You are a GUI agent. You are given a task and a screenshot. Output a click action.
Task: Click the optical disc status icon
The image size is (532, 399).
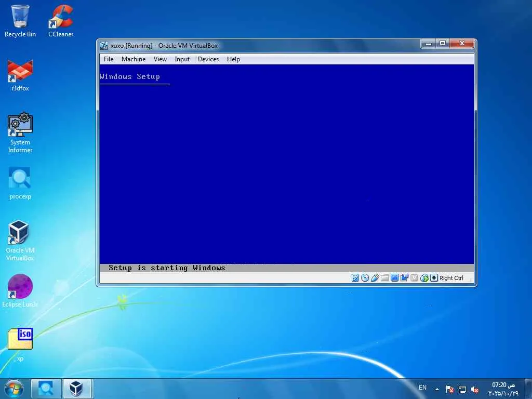point(365,278)
